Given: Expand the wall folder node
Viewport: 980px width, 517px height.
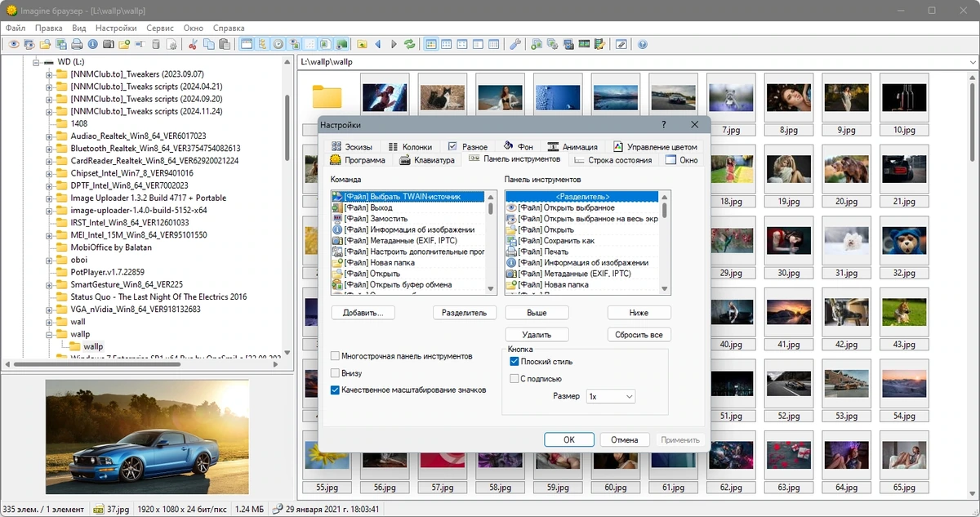Looking at the screenshot, I should 49,322.
